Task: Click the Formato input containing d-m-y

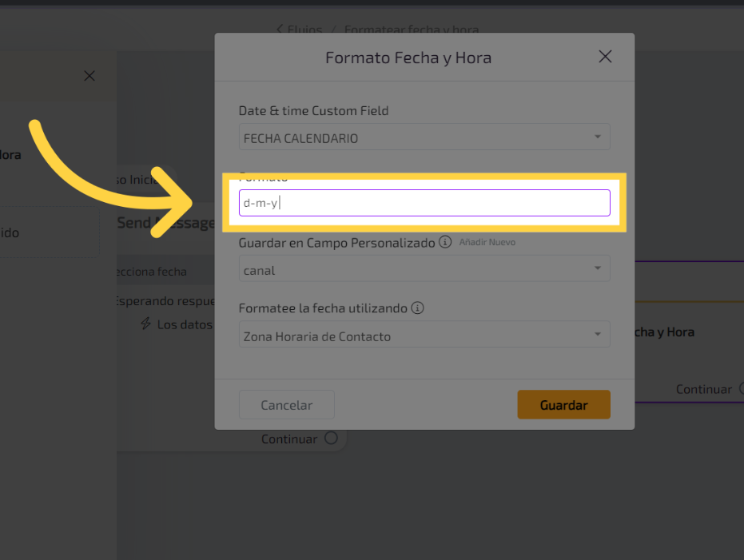Action: [424, 203]
